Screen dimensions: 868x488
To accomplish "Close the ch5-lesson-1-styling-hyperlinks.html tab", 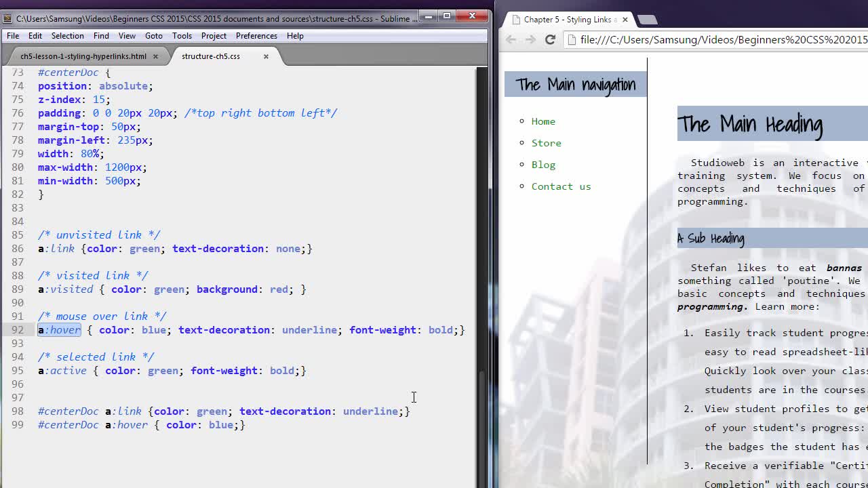I will coord(155,56).
